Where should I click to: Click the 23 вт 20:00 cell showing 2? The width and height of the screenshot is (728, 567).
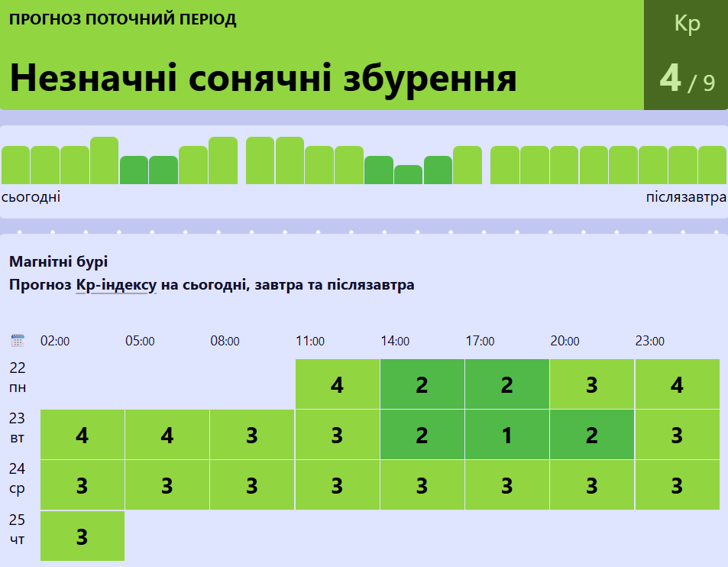pyautogui.click(x=592, y=435)
